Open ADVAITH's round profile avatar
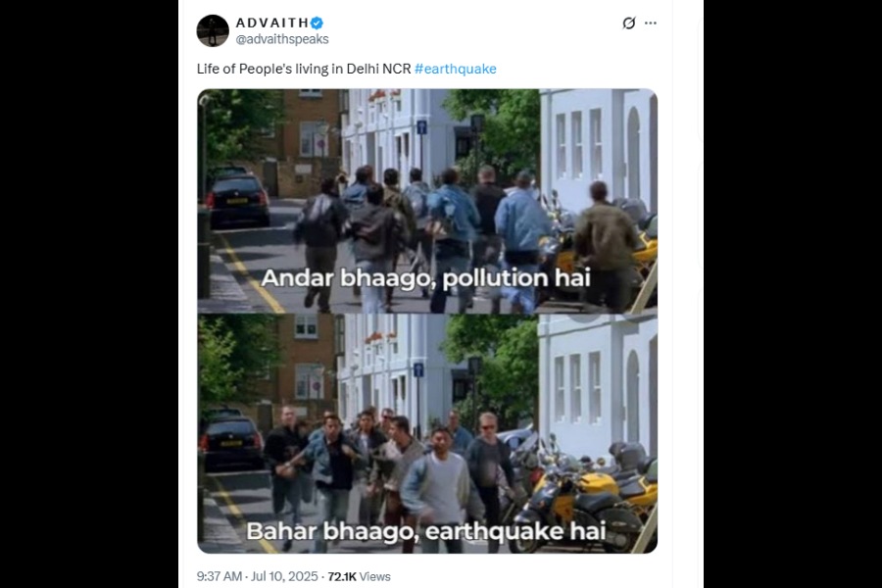This screenshot has height=588, width=882. click(213, 31)
